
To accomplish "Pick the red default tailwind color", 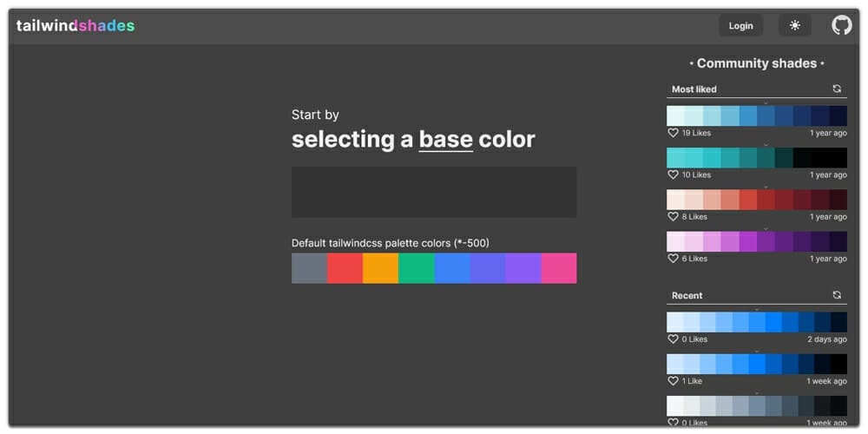I will pyautogui.click(x=345, y=268).
